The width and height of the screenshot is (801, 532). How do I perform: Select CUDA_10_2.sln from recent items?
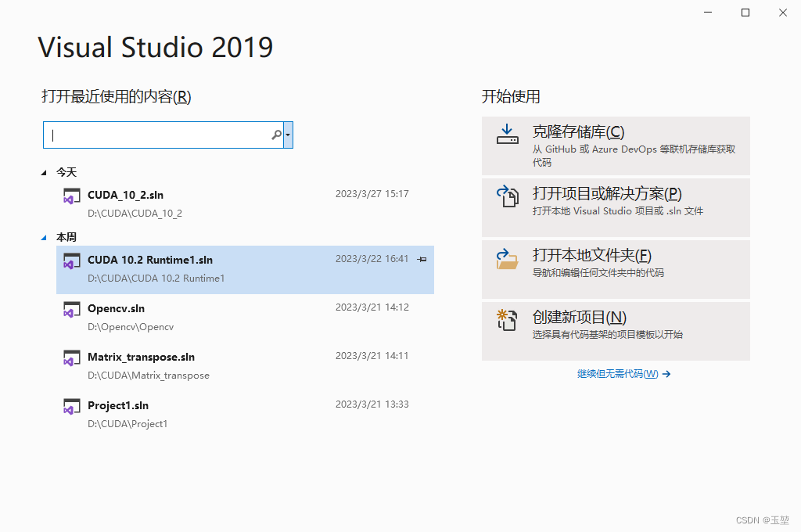(125, 195)
